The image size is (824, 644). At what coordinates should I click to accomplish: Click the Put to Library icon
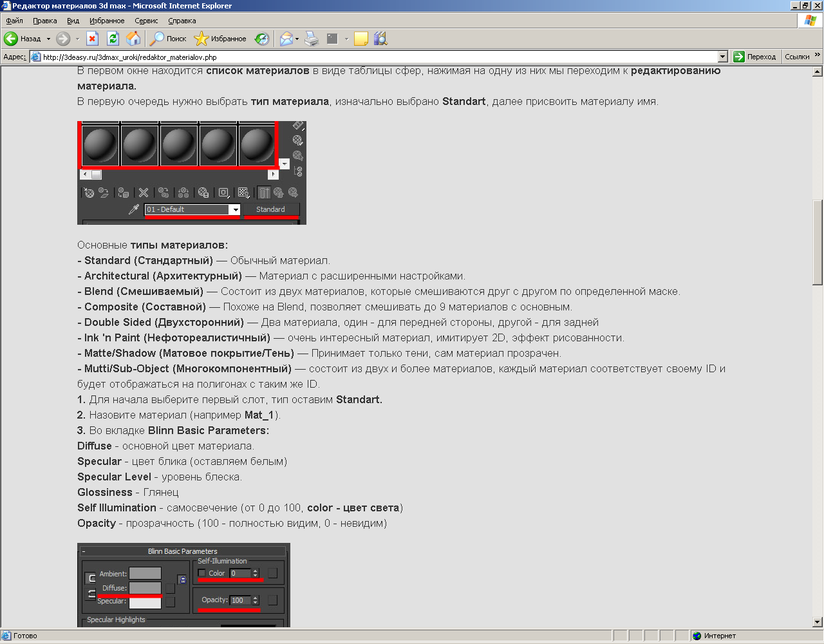[203, 193]
